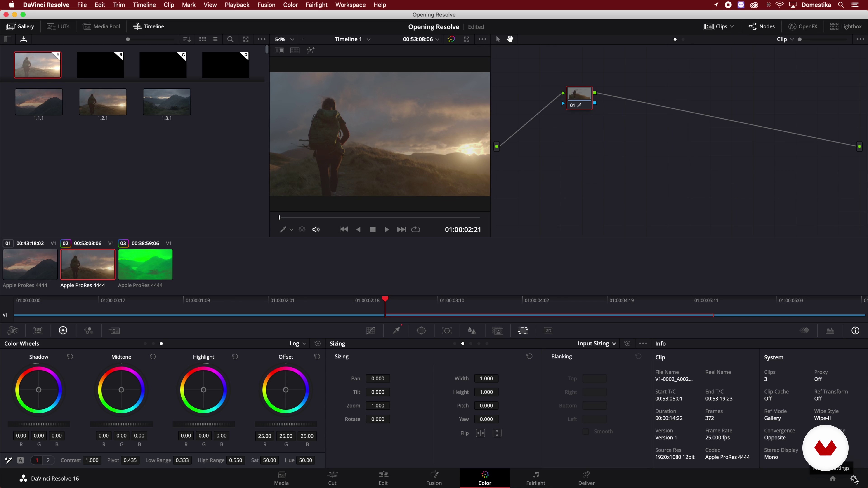This screenshot has width=868, height=488.
Task: Open the timecode 00:53:08:06 dropdown
Action: click(x=421, y=39)
